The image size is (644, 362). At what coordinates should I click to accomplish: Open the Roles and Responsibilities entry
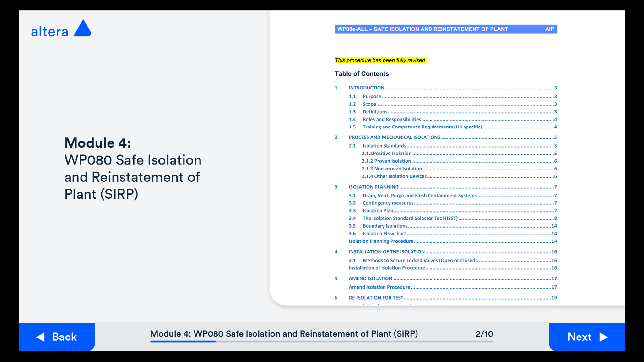coord(391,120)
